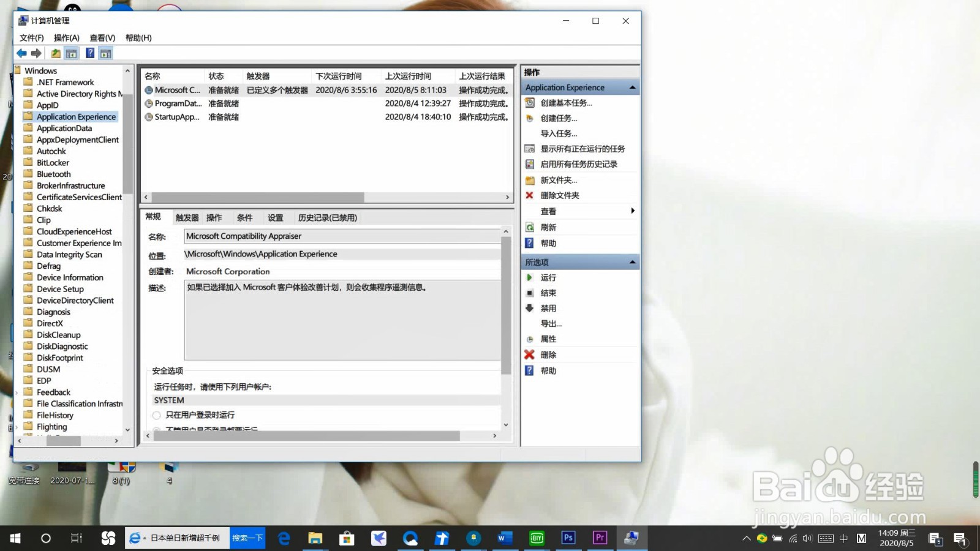Refresh the task list via 刷新 icon
980x551 pixels.
[x=529, y=227]
